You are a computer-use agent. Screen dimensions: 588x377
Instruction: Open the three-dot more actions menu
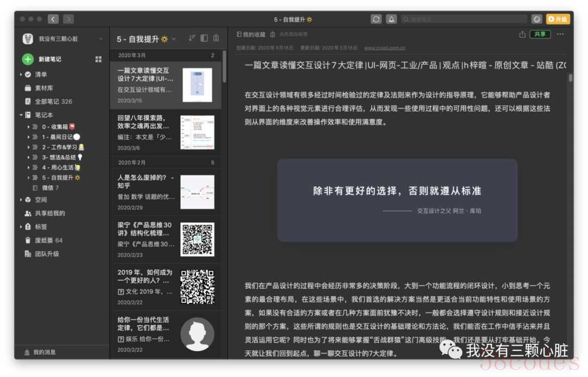coord(560,34)
